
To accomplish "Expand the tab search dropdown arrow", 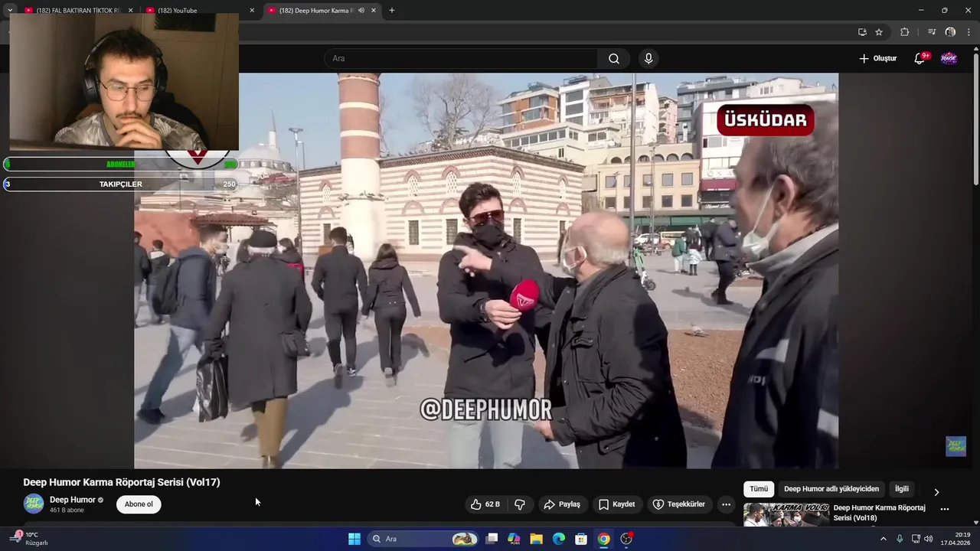I will (10, 11).
